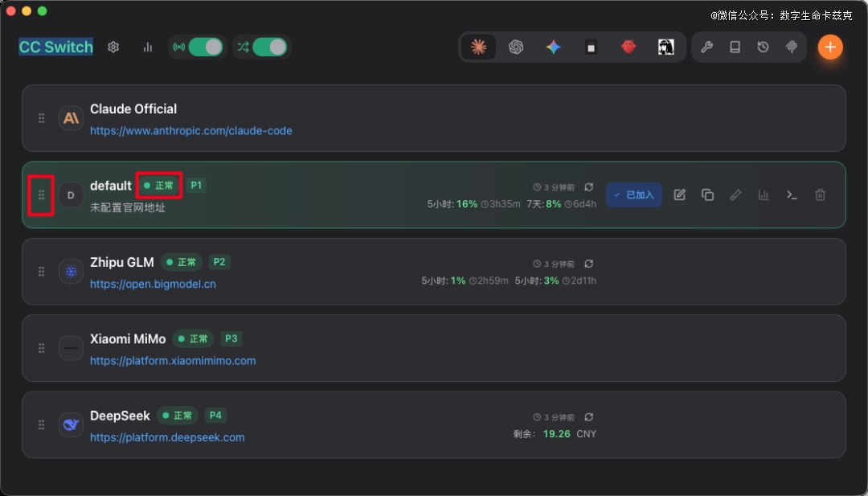Open the red robot app tab
This screenshot has width=868, height=496.
click(628, 47)
